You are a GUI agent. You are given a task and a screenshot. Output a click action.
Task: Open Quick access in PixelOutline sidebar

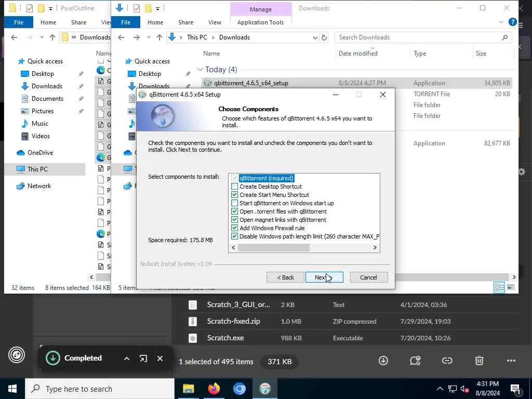click(x=45, y=61)
